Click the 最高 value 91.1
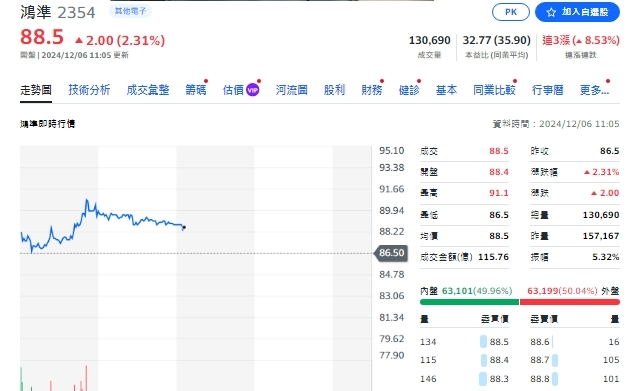This screenshot has width=628, height=391. [499, 193]
